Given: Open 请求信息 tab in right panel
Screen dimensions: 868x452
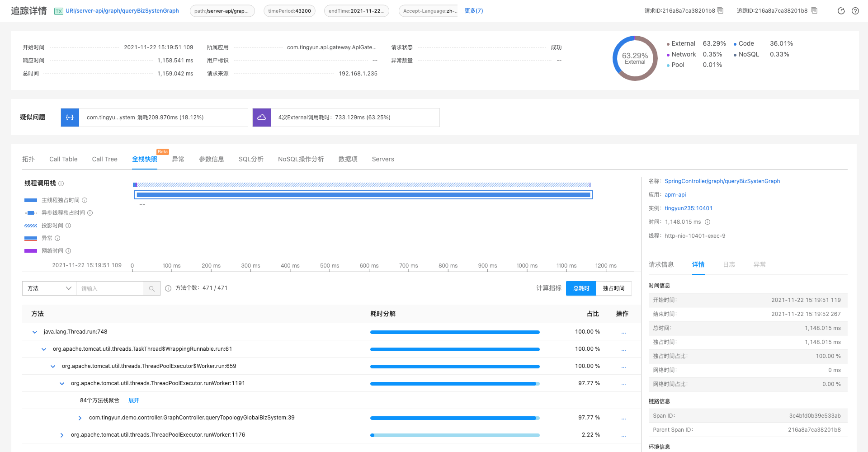Looking at the screenshot, I should coord(661,264).
